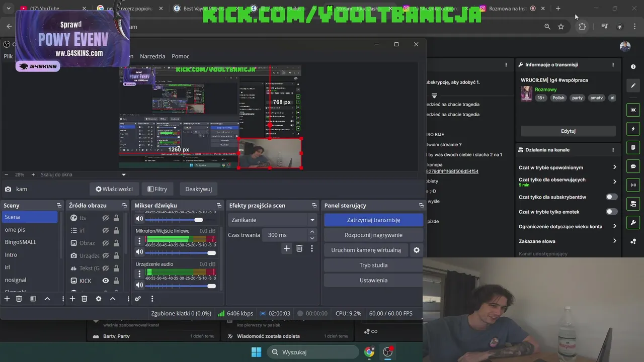Screen dimensions: 644x362
Task: Show the Tekst source via eye icon
Action: click(x=106, y=268)
